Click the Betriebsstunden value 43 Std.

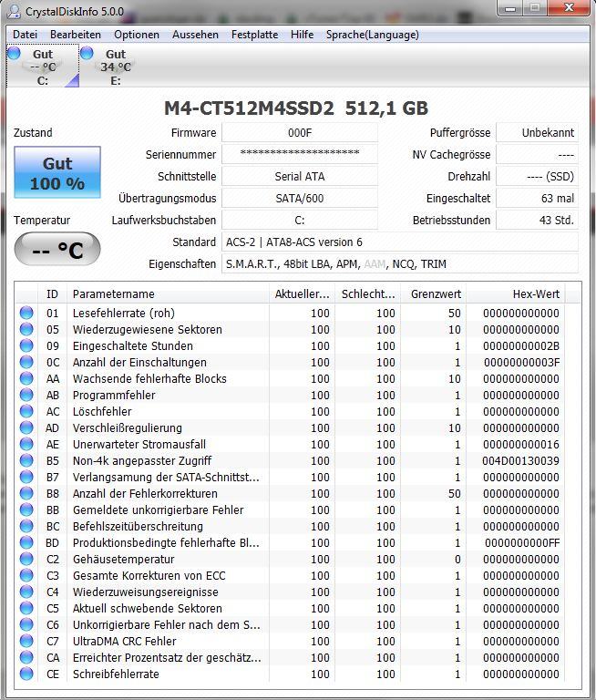pos(538,220)
